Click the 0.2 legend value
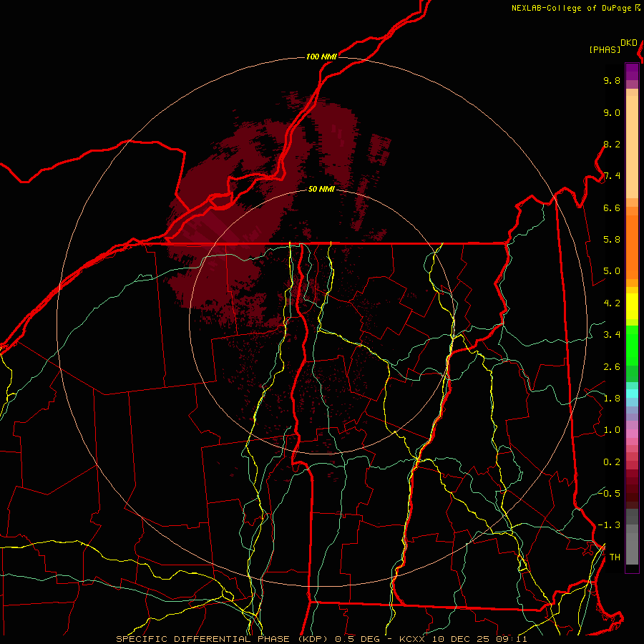 coord(612,462)
